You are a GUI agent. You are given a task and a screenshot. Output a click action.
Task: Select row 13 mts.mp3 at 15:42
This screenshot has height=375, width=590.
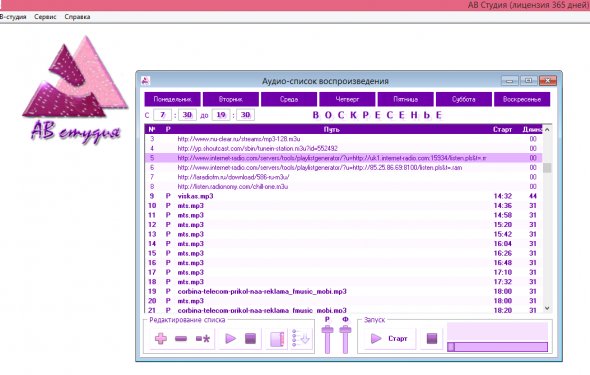coord(343,234)
